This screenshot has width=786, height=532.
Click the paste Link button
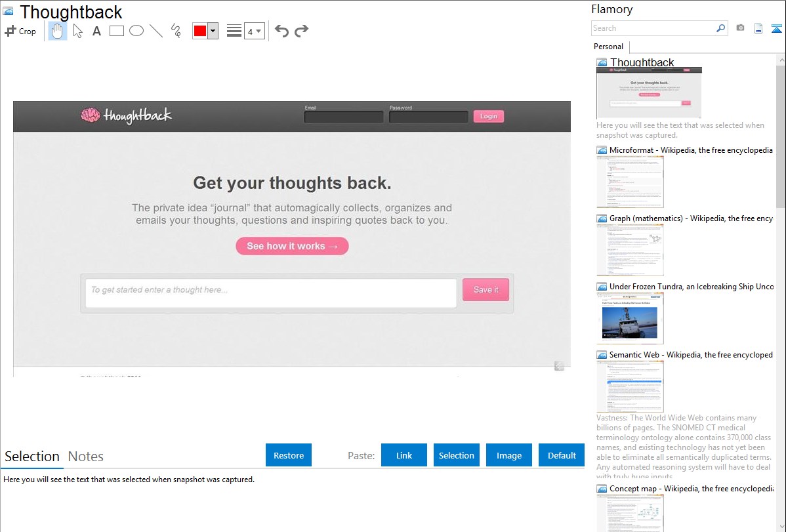point(404,455)
